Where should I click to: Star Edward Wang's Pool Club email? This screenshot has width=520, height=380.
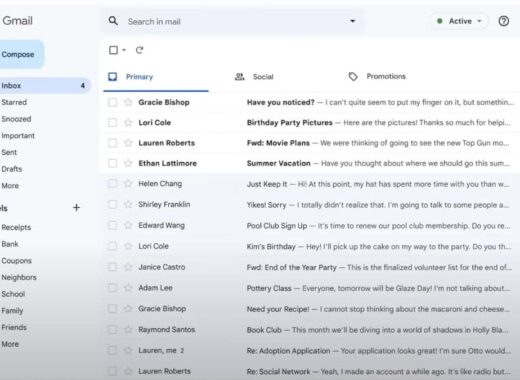point(128,225)
